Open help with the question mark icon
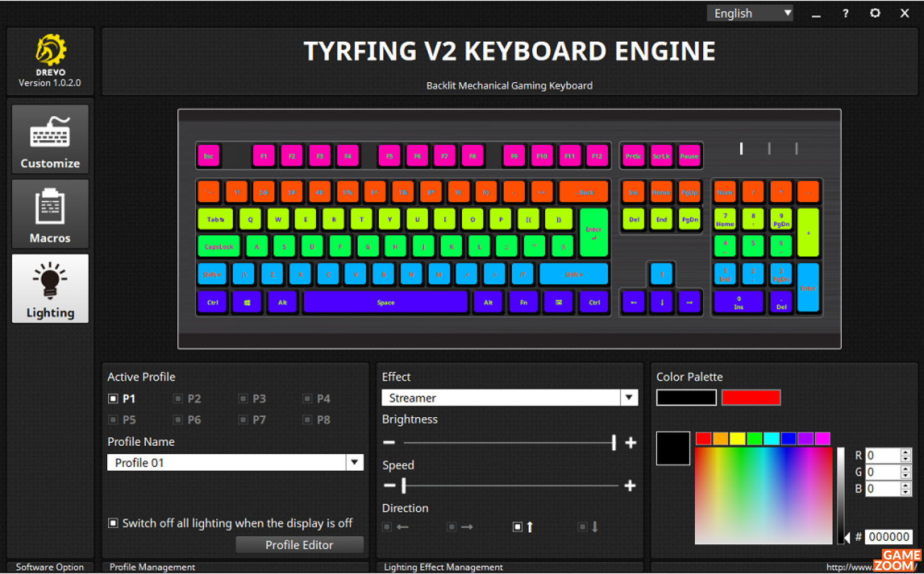 coord(845,13)
